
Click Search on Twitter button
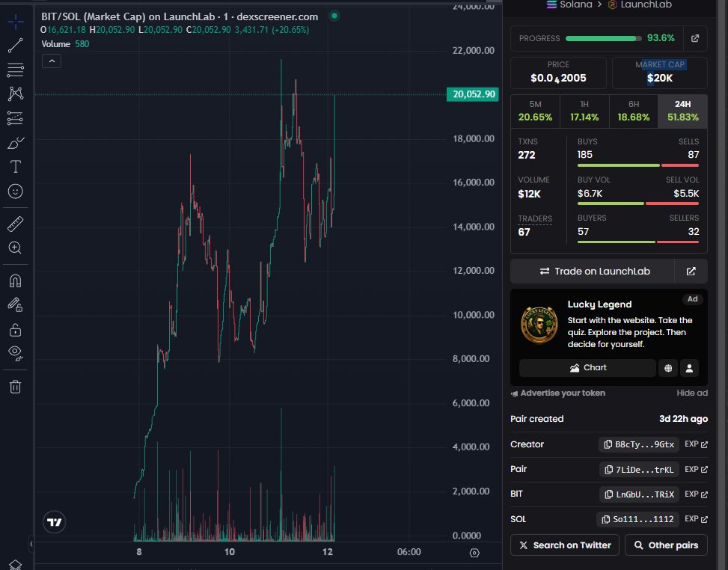pyautogui.click(x=565, y=545)
